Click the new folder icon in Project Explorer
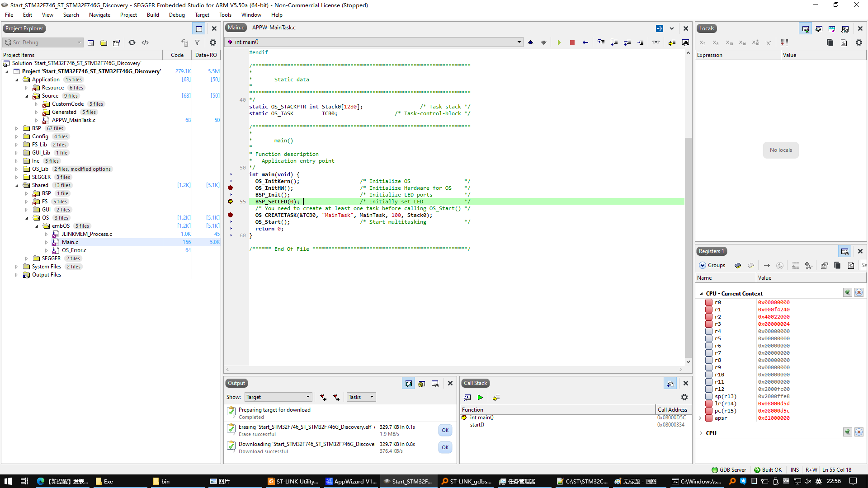The height and width of the screenshot is (488, 868). [104, 42]
